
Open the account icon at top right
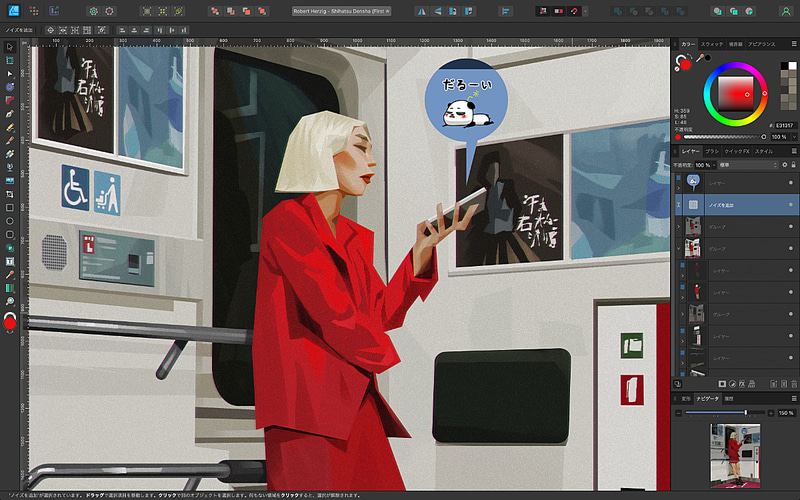pos(786,11)
